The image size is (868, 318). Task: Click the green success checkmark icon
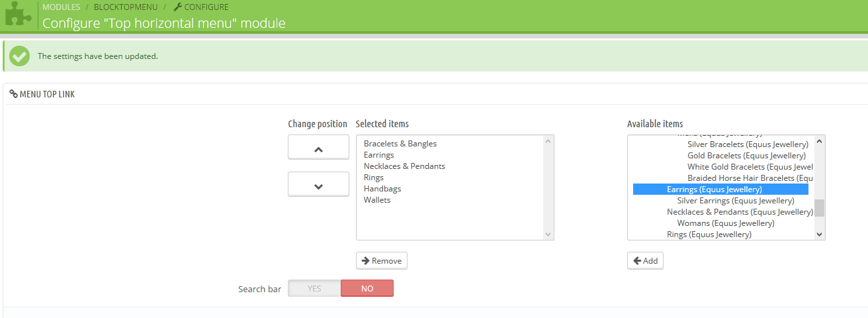click(x=20, y=56)
